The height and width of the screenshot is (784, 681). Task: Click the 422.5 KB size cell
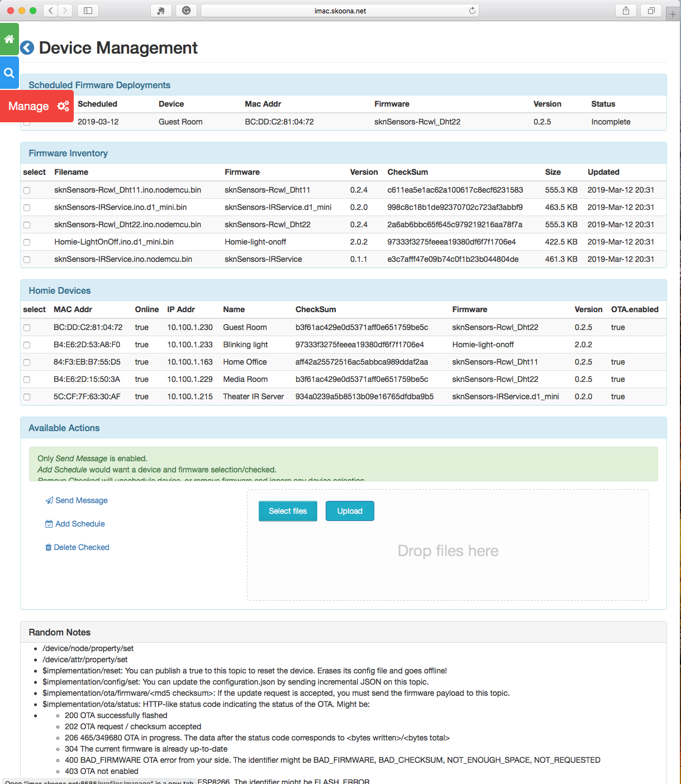point(561,242)
